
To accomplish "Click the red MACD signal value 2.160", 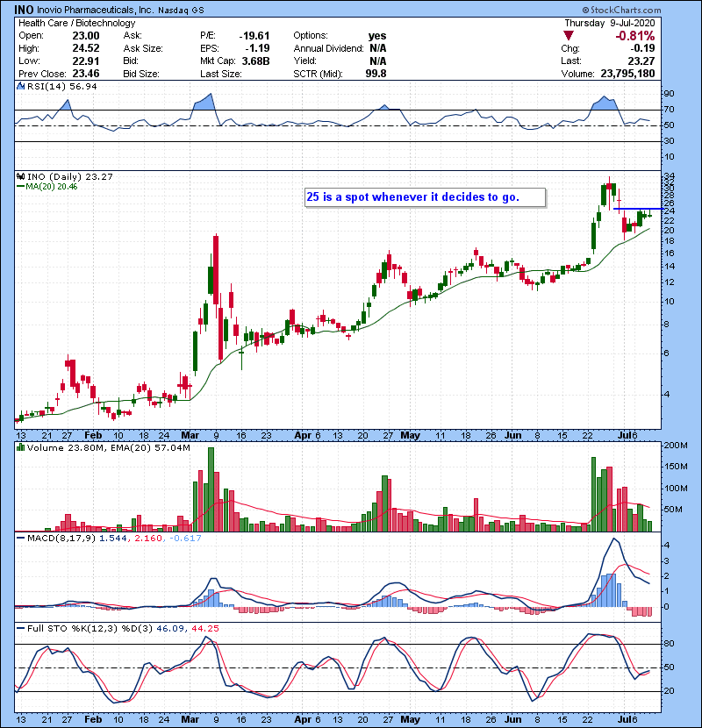I will [147, 539].
